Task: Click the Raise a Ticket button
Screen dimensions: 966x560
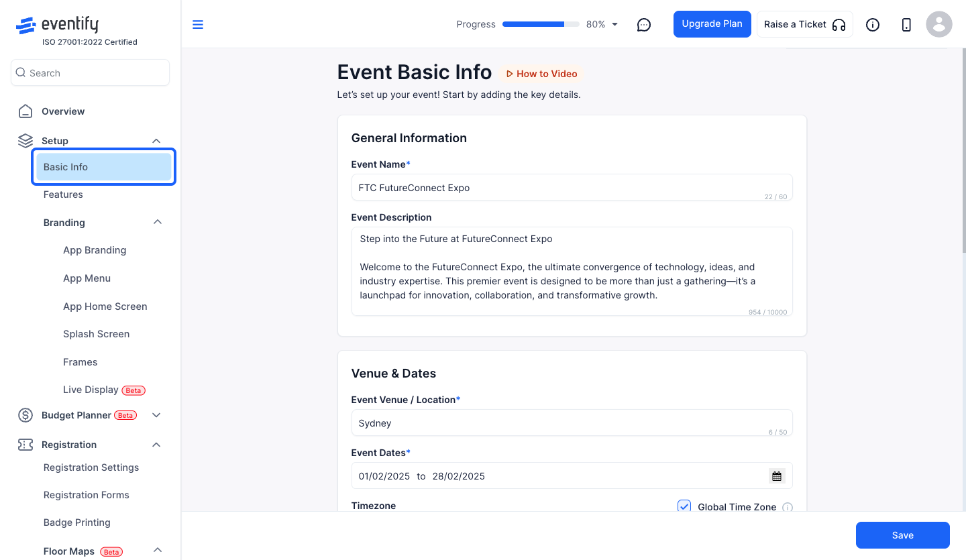Action: tap(804, 24)
